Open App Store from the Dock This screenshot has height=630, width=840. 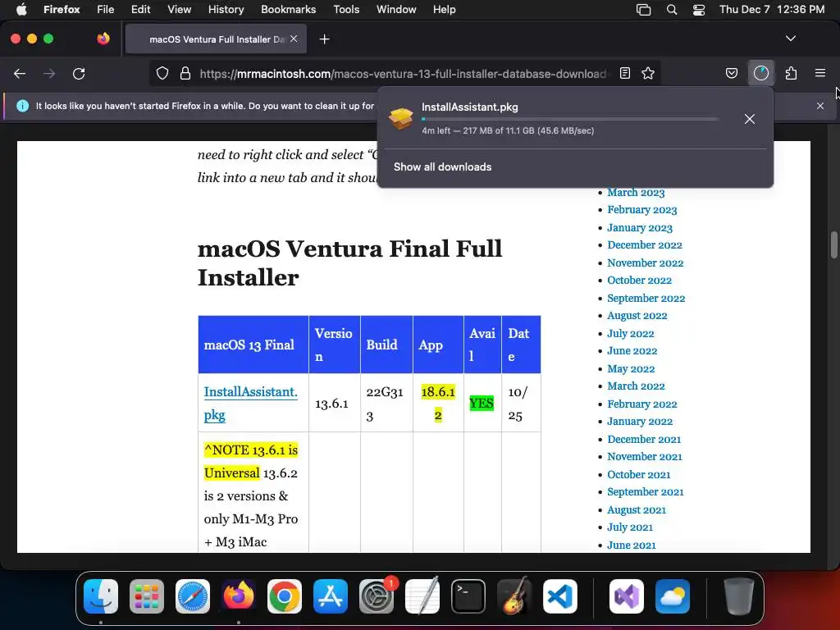331,596
